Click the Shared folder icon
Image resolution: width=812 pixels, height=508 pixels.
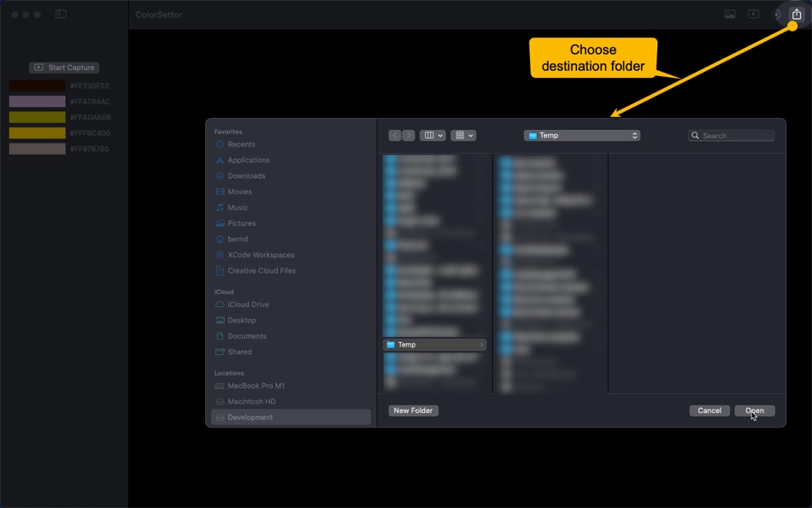pos(220,352)
